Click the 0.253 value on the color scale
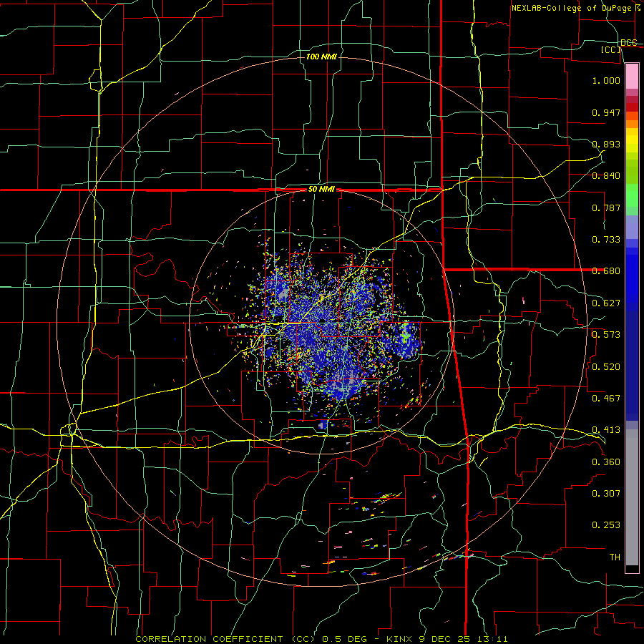644x644 pixels. pos(606,525)
